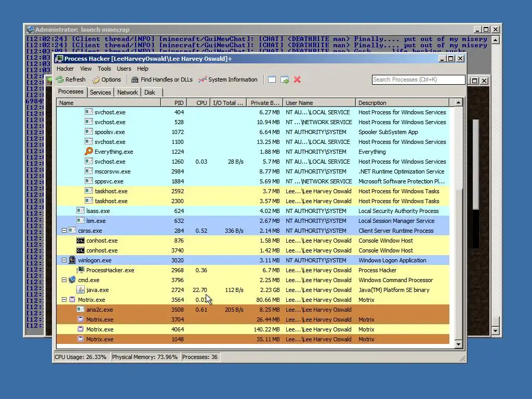
Task: Click the lsass.exe process icon
Action: point(81,210)
